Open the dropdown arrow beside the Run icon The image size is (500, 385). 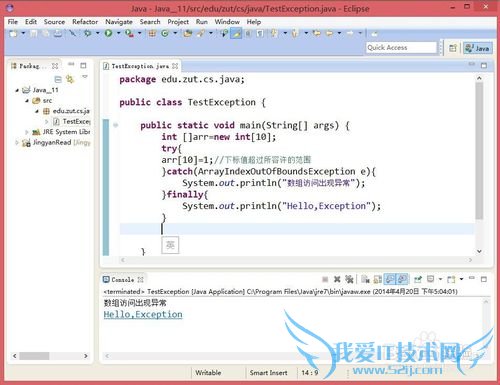(118, 33)
